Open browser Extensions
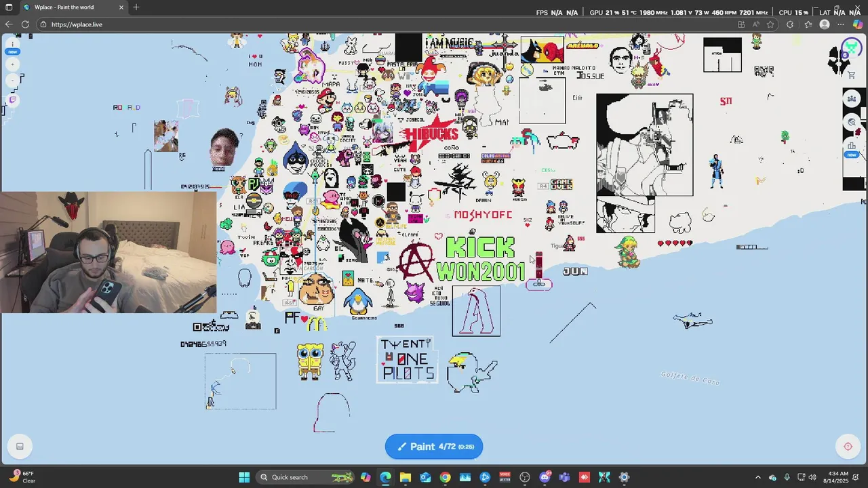The image size is (868, 488). [x=790, y=24]
